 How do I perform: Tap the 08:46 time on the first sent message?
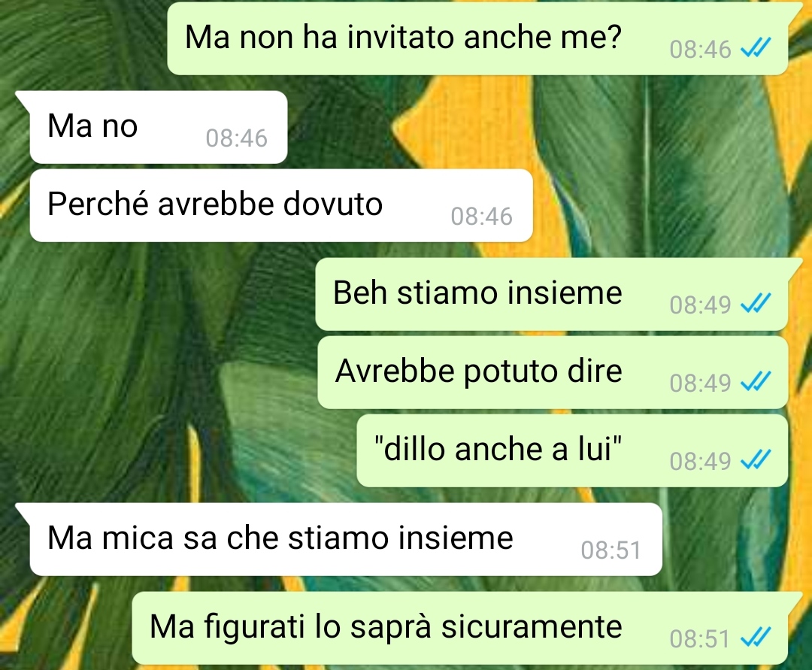pos(700,50)
